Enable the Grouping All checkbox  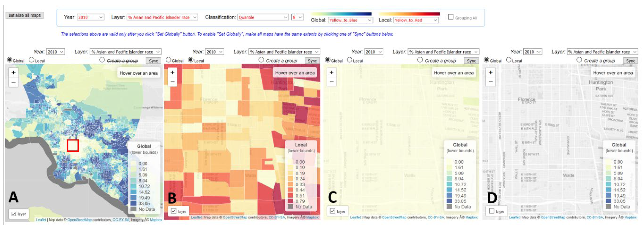450,17
